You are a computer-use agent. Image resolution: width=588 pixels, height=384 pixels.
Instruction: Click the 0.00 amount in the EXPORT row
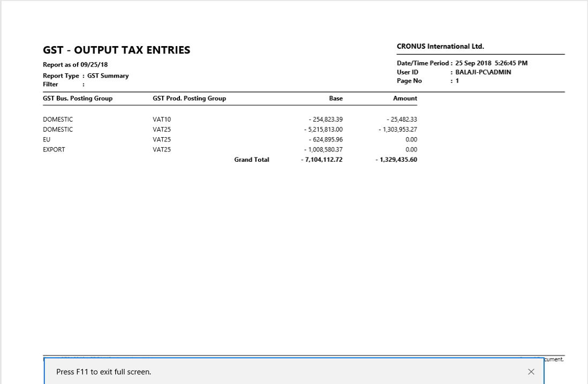411,149
